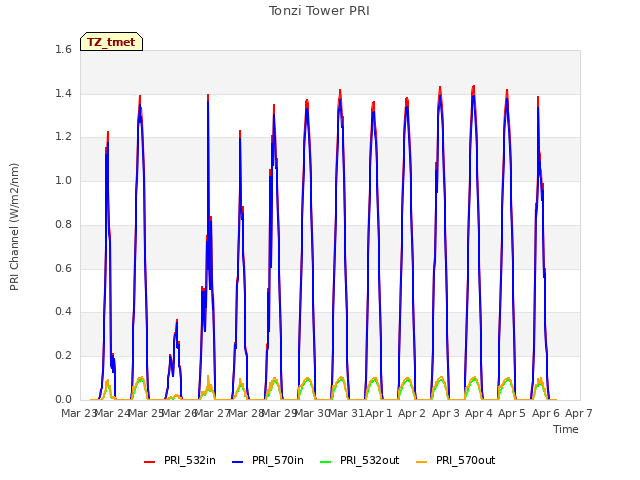This screenshot has height=480, width=640.
Task: Click the 1.2 y-axis tick label
Action: tap(63, 137)
